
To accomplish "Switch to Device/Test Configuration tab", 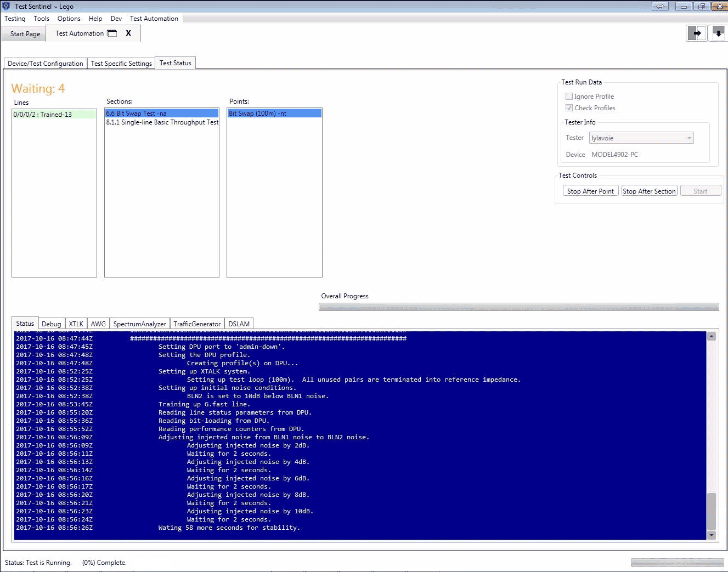I will tap(46, 64).
